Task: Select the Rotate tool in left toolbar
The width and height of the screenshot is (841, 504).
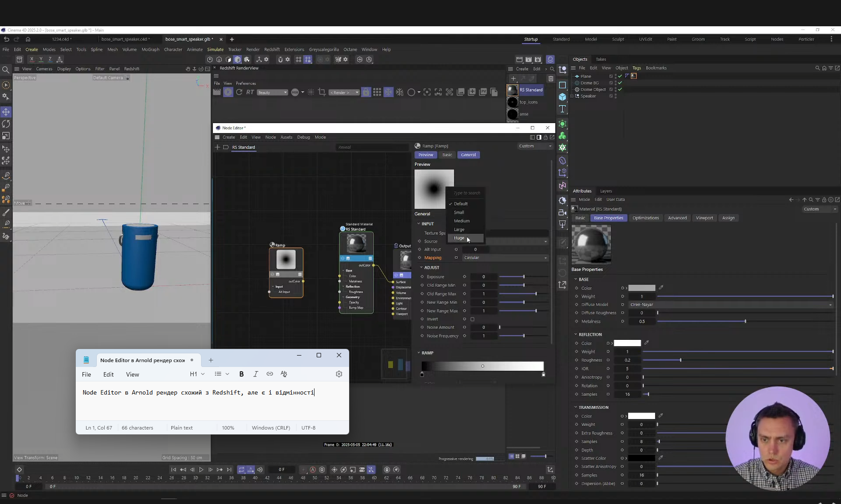Action: click(6, 124)
